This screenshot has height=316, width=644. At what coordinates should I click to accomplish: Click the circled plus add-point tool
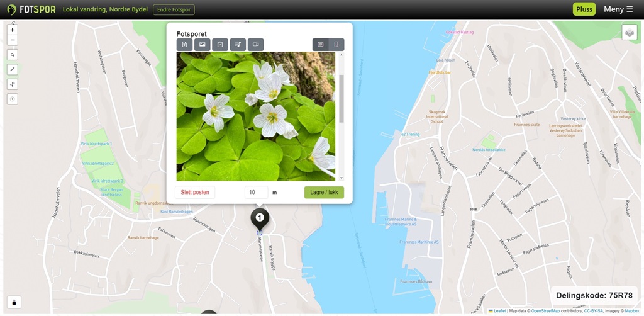(13, 99)
